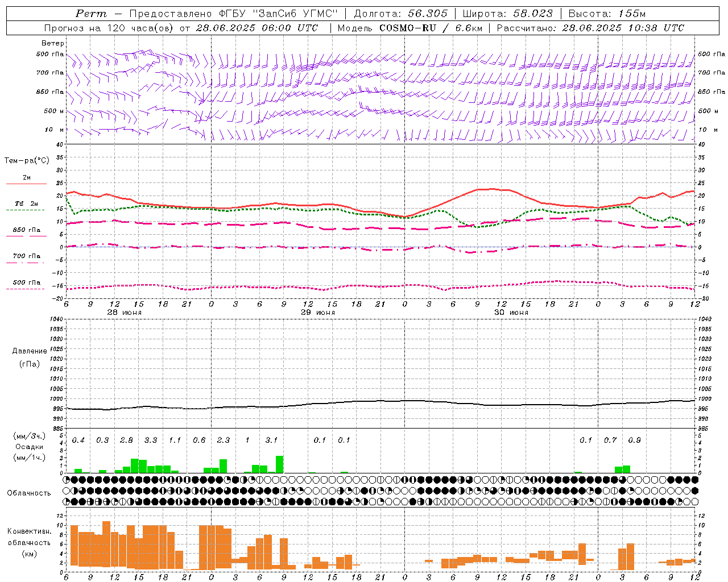Viewport: 728px width, 582px height.
Task: Click the 2.8 precipitation value
Action: click(x=126, y=440)
